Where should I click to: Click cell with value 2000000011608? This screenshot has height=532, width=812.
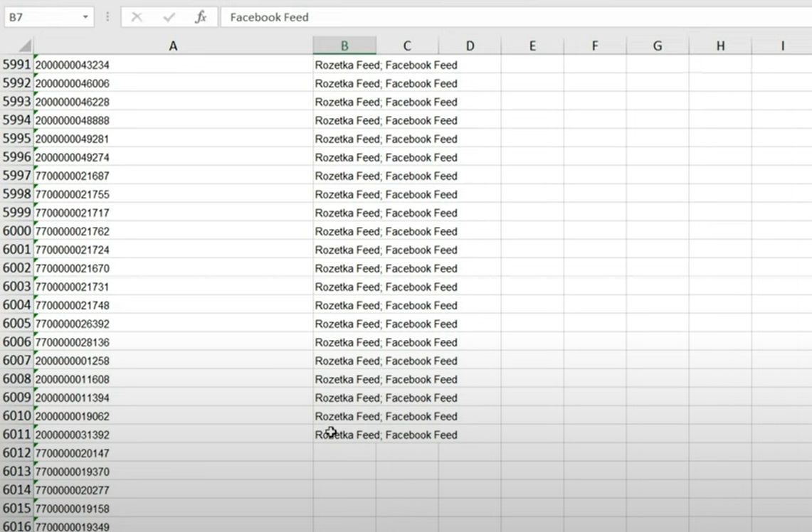174,379
